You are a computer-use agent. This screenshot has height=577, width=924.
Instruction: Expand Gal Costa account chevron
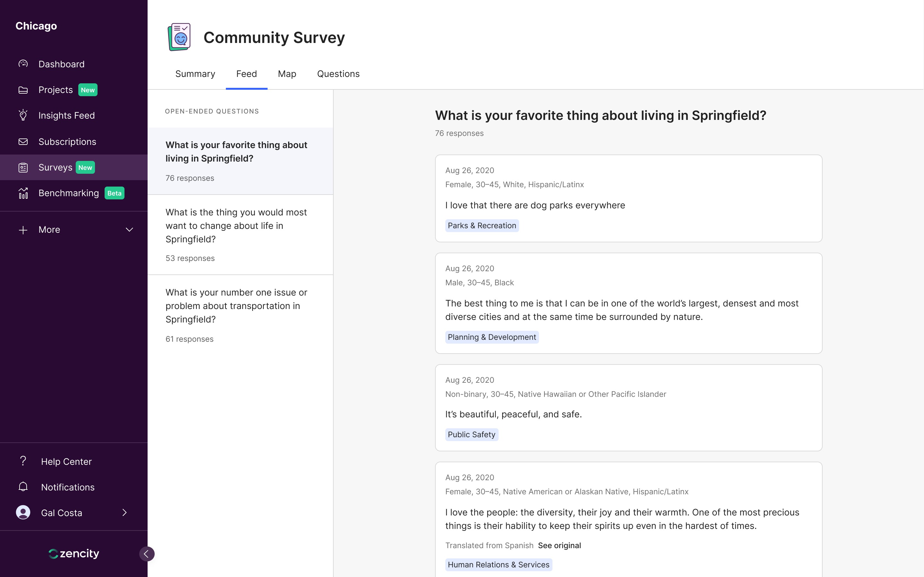click(124, 513)
